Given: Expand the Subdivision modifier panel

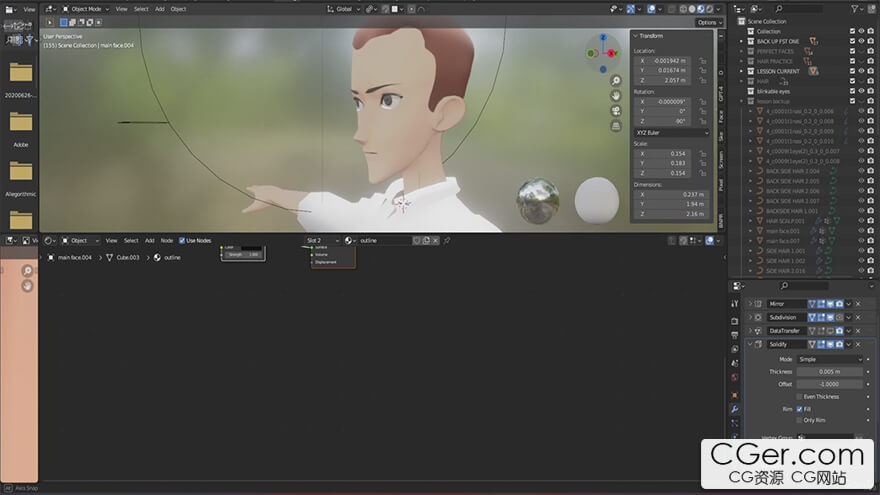Looking at the screenshot, I should point(751,317).
